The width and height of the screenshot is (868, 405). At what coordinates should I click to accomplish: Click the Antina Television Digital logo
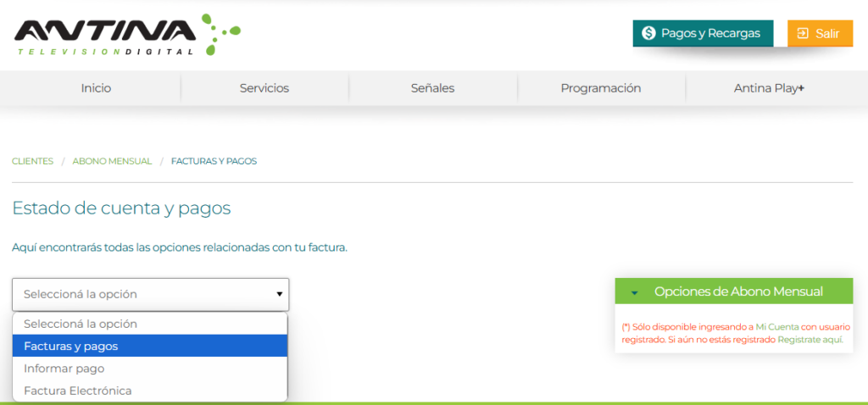coord(127,35)
